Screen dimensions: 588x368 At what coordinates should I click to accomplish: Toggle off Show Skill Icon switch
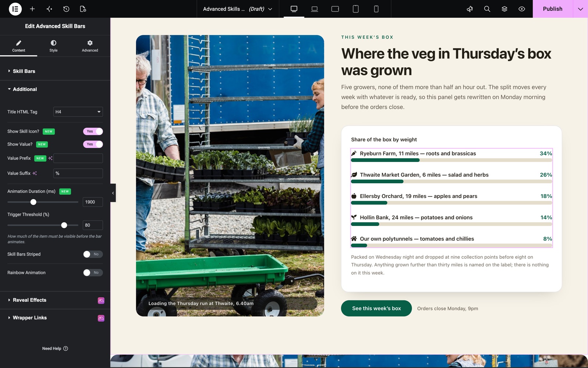click(93, 131)
